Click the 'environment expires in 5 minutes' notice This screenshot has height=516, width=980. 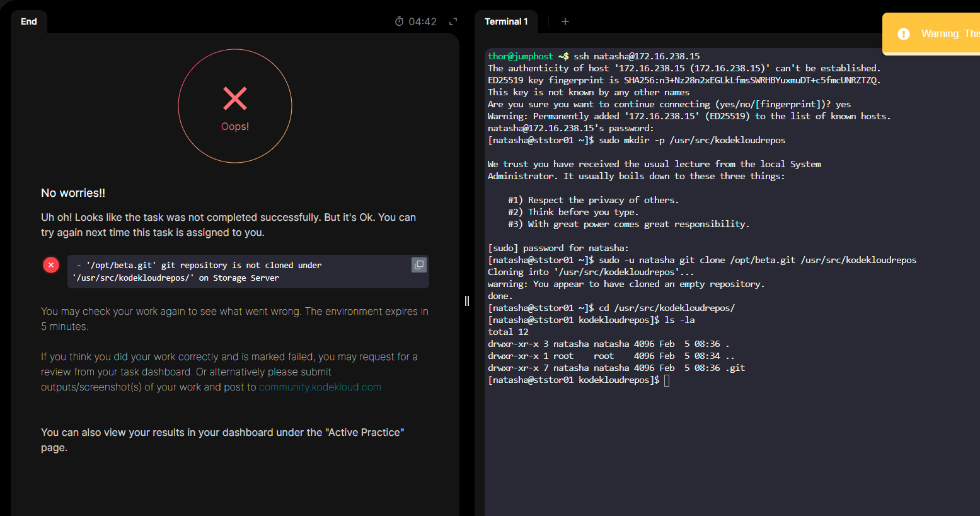pyautogui.click(x=234, y=319)
